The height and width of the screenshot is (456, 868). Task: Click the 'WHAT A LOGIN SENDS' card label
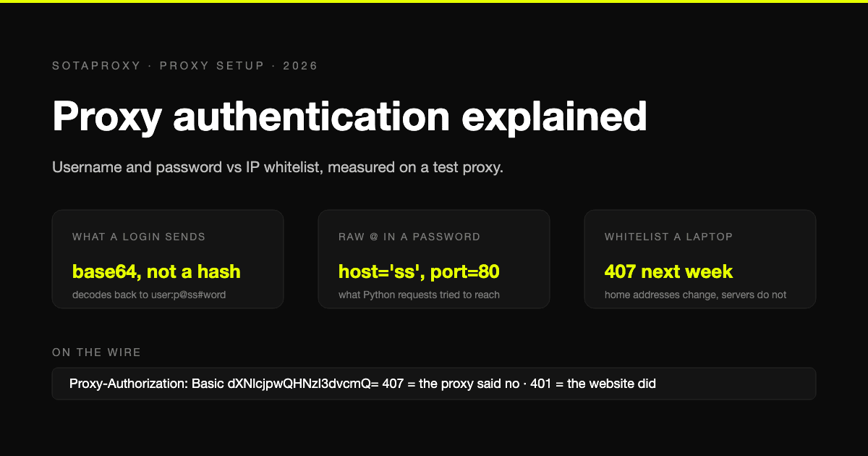click(139, 237)
